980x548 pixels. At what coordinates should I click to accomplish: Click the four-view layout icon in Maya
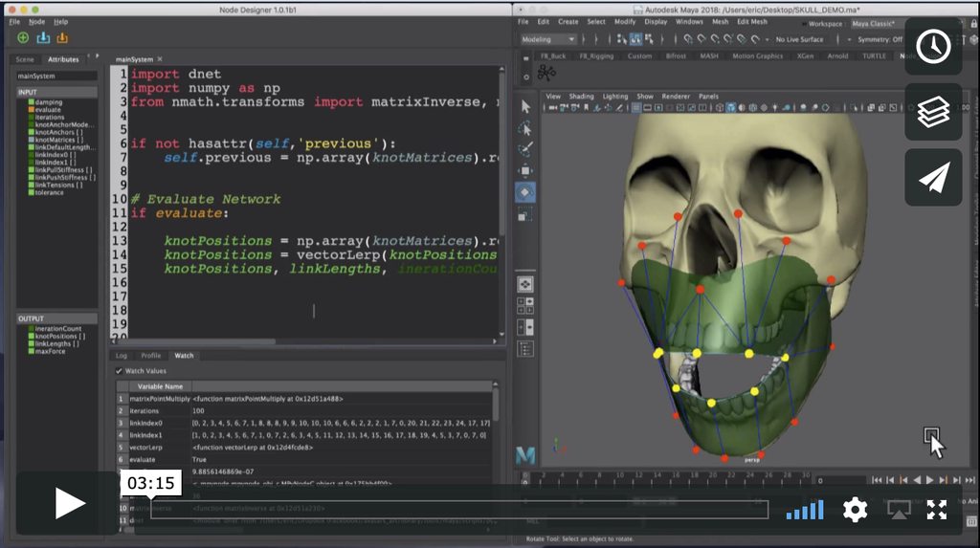[525, 305]
